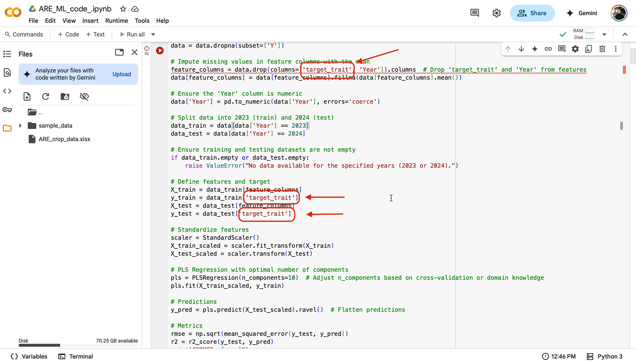This screenshot has width=636, height=364.
Task: Open the user account avatar
Action: 619,13
